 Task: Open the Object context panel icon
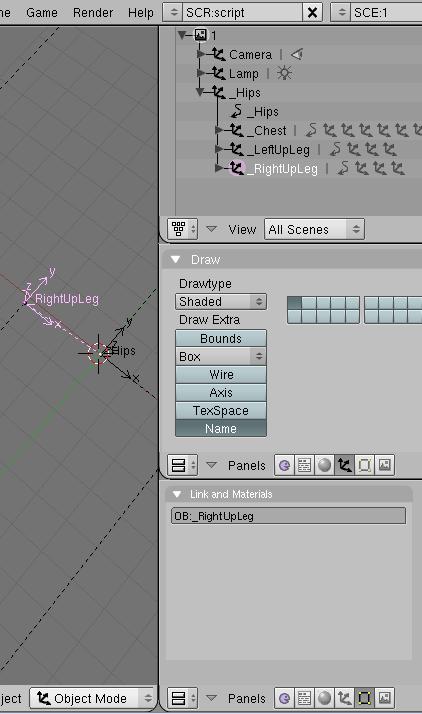click(x=345, y=465)
